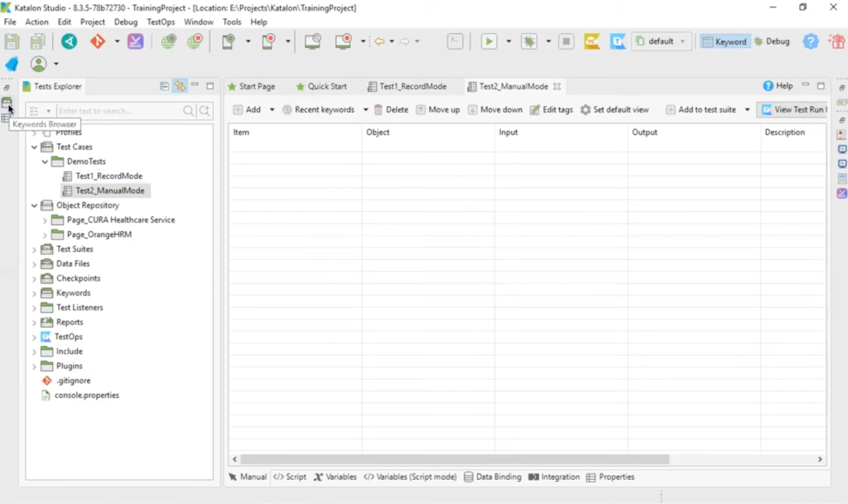Click the Edit tags button
This screenshot has width=848, height=504.
tap(552, 110)
